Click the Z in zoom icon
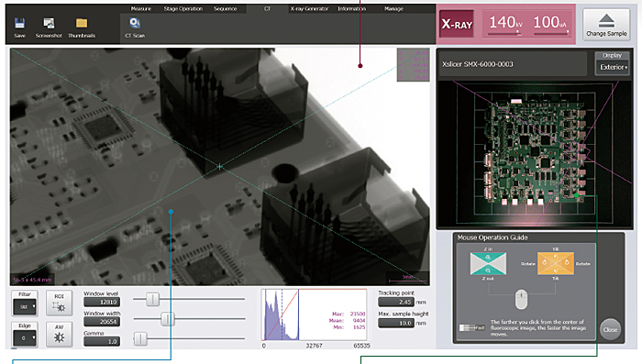The height and width of the screenshot is (364, 642). tap(488, 258)
